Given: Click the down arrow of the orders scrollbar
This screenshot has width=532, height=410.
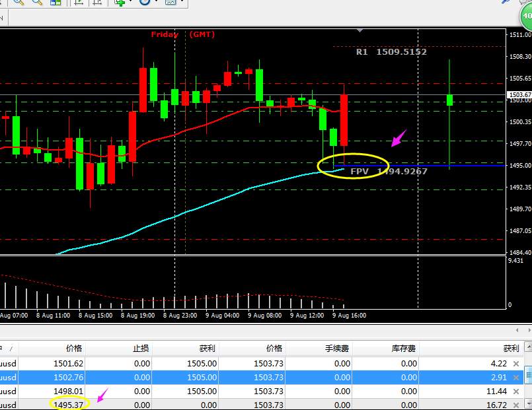Looking at the screenshot, I should (528, 403).
